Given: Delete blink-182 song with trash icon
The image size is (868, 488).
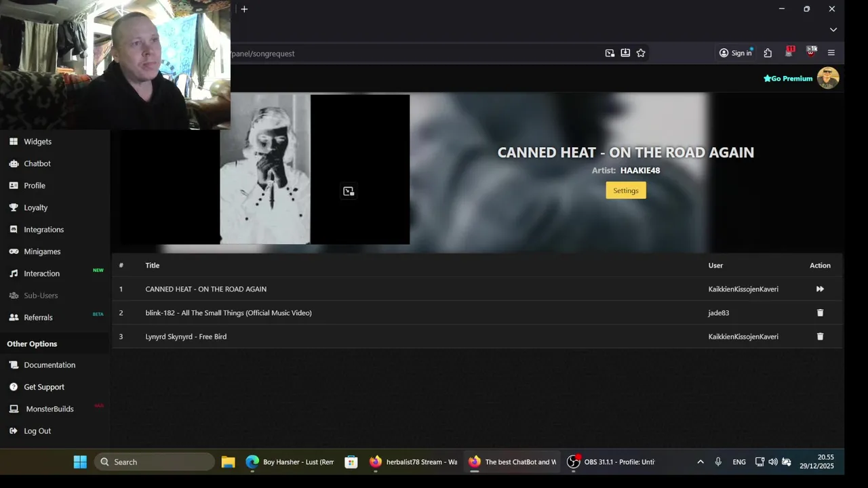Looking at the screenshot, I should 820,312.
